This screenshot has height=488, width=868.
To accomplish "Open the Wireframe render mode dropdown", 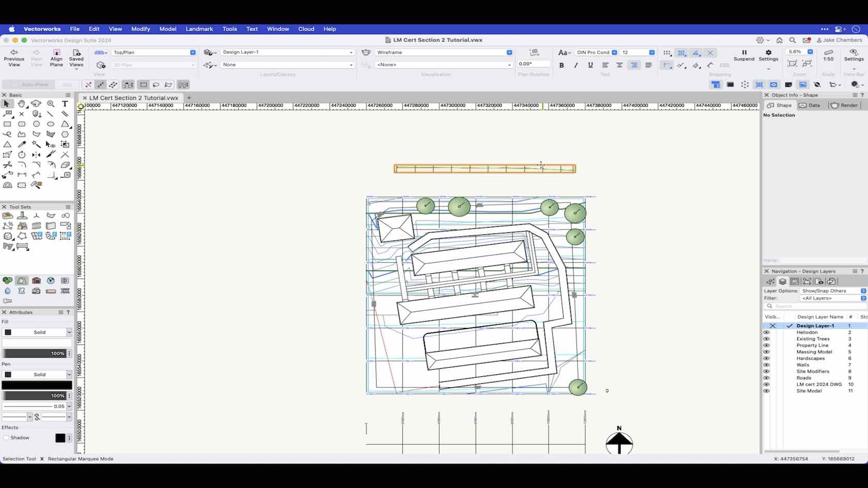I will 444,52.
